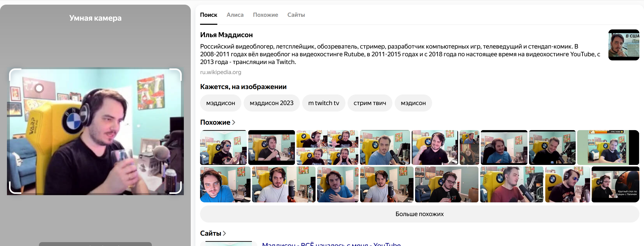Click the bottom-right crop corner handle
The width and height of the screenshot is (644, 246).
coord(176,188)
